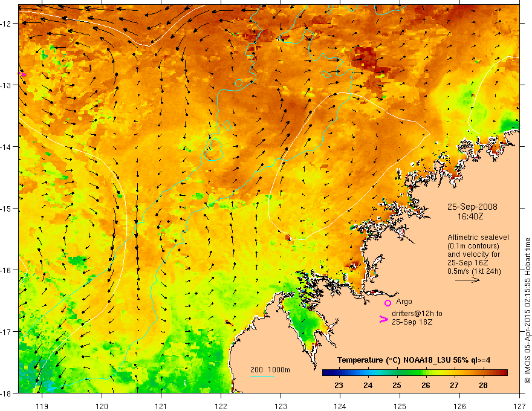Click the longitude axis label 121

point(161,406)
